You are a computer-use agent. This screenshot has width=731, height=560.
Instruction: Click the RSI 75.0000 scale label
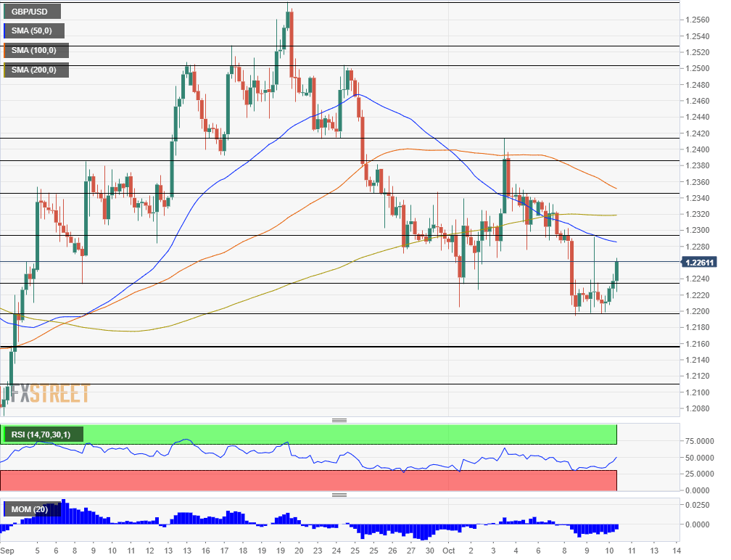pyautogui.click(x=699, y=442)
